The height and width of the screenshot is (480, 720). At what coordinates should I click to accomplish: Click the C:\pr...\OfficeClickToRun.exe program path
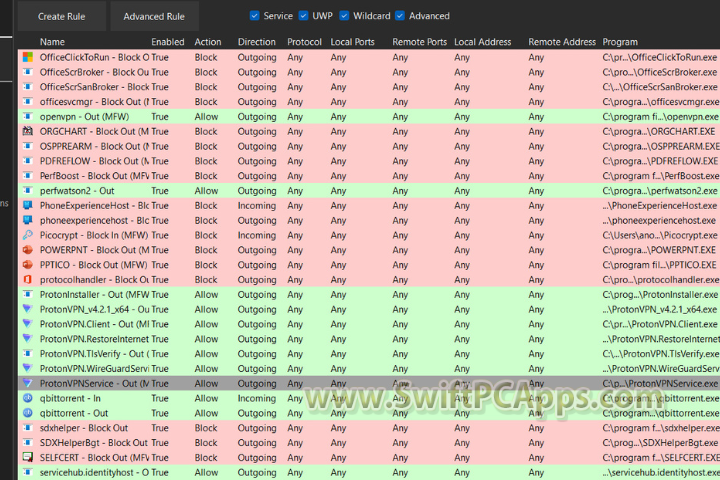click(x=660, y=57)
